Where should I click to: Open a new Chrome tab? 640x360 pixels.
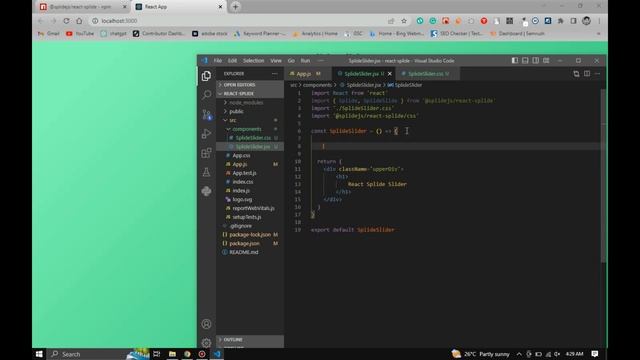pyautogui.click(x=236, y=7)
